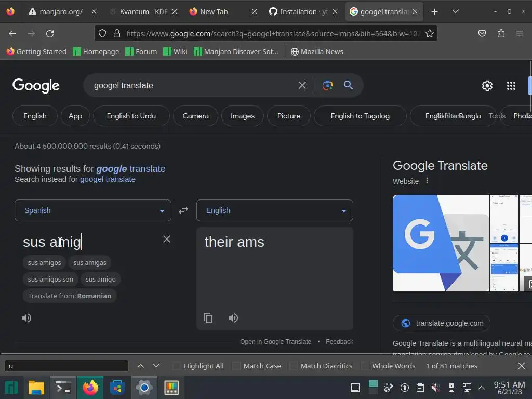Image resolution: width=532 pixels, height=399 pixels.
Task: Reload the current page
Action: [x=50, y=34]
